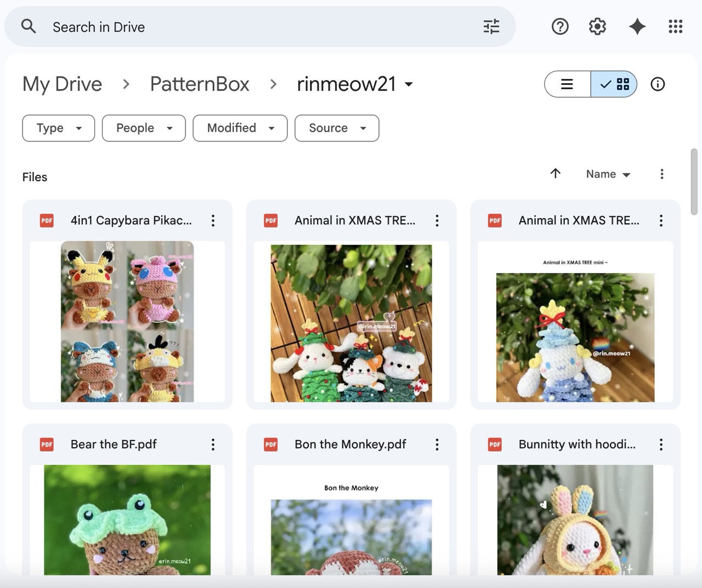Open Bear the BF thumbnail preview
The image size is (702, 588).
(x=127, y=520)
